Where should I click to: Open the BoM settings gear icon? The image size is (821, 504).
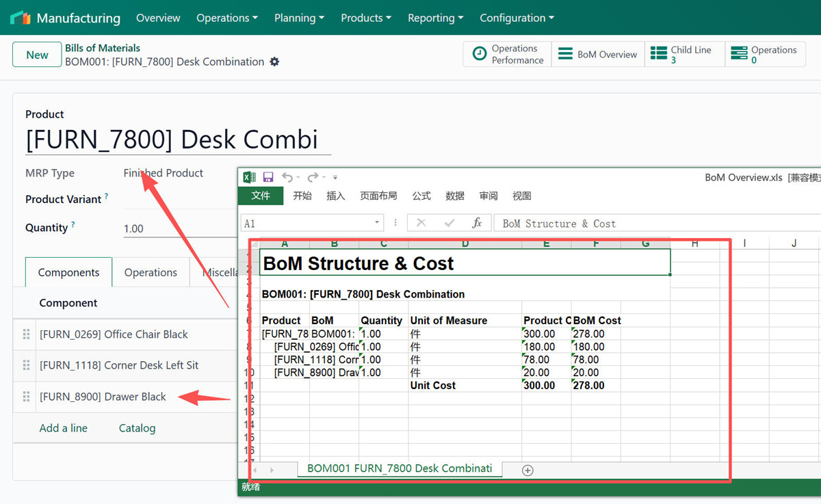pyautogui.click(x=274, y=62)
